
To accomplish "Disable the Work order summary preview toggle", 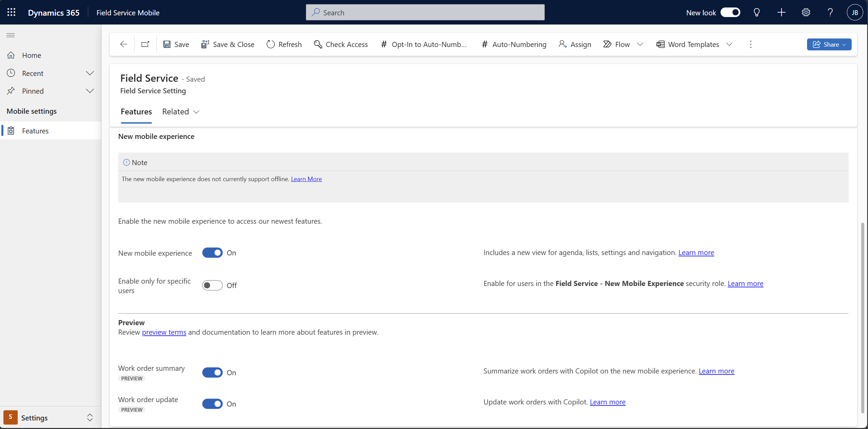I will (x=212, y=372).
